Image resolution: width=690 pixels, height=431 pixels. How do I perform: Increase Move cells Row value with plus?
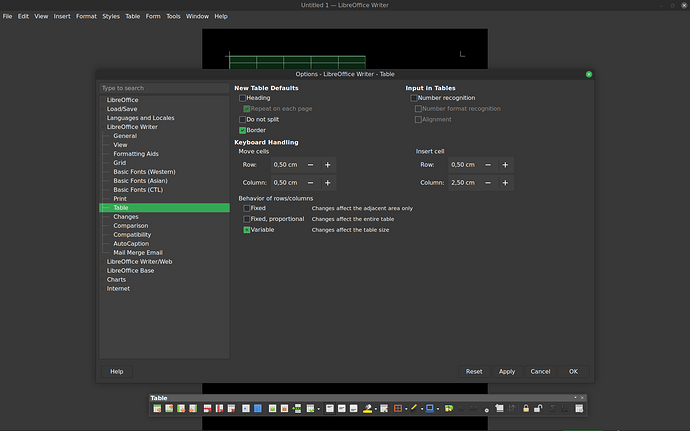click(x=327, y=165)
